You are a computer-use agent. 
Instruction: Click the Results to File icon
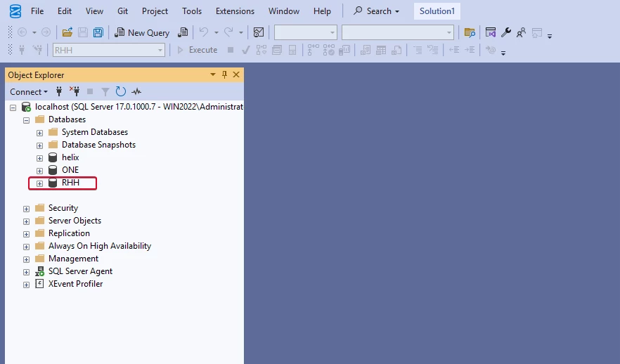396,50
